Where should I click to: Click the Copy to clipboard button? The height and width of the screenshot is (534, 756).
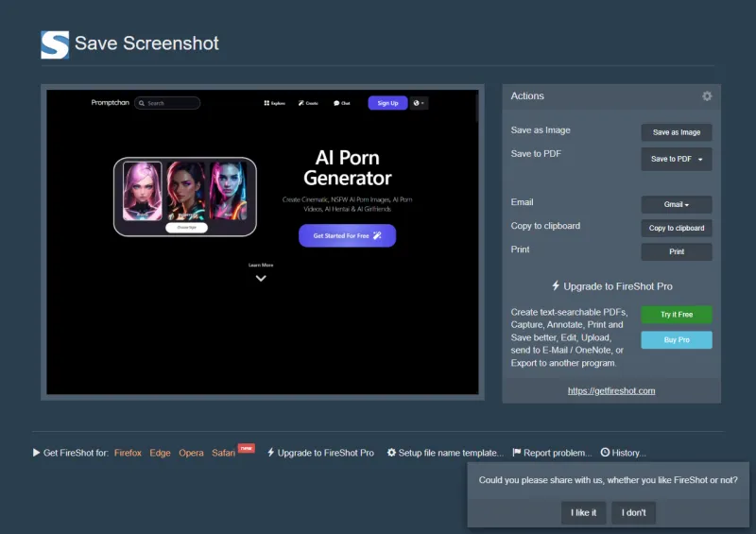point(676,228)
